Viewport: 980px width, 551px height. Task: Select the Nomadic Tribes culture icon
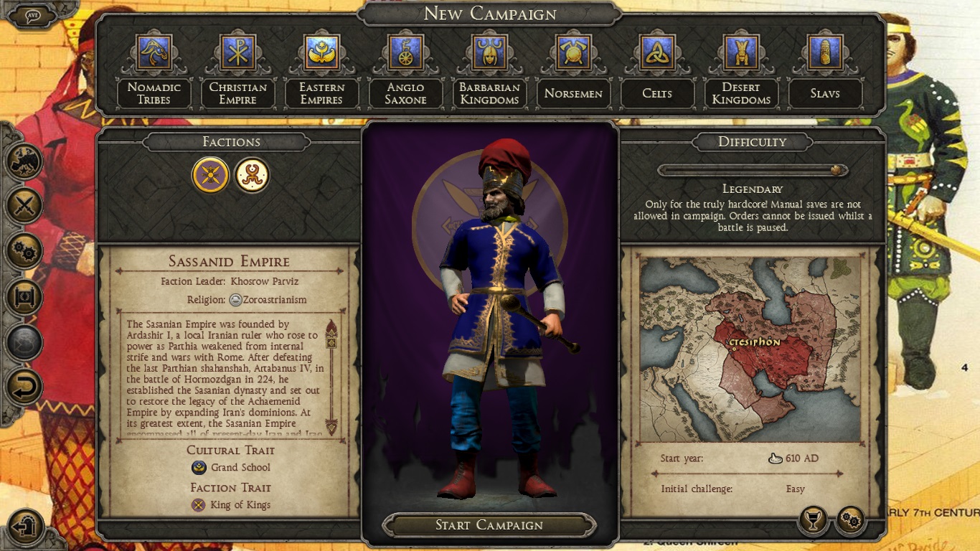click(154, 52)
